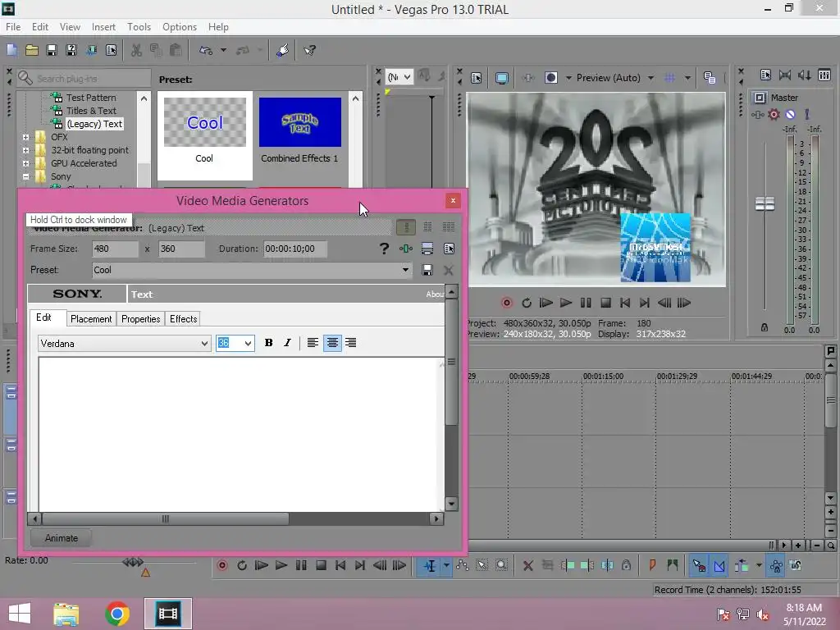Collapse the Sony folder in the plug-in tree
This screenshot has width=840, height=630.
tap(25, 177)
